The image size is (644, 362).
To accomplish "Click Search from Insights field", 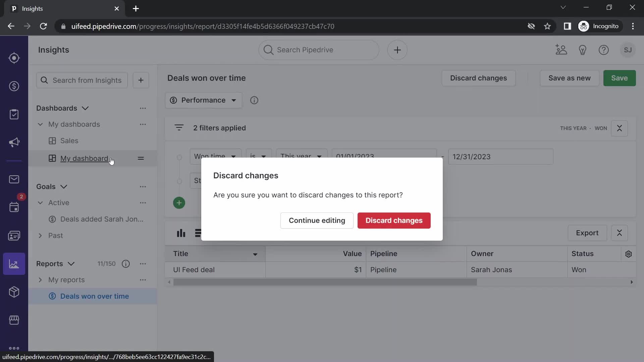I will [x=82, y=80].
